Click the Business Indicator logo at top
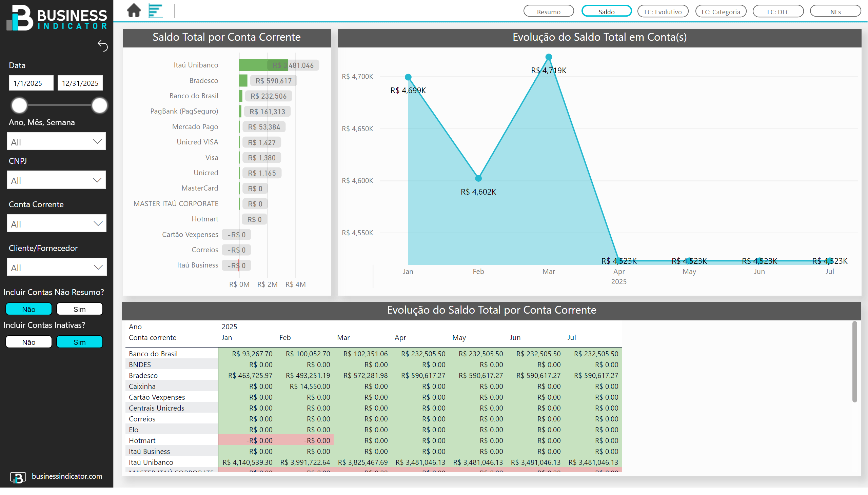The width and height of the screenshot is (868, 495). 56,18
